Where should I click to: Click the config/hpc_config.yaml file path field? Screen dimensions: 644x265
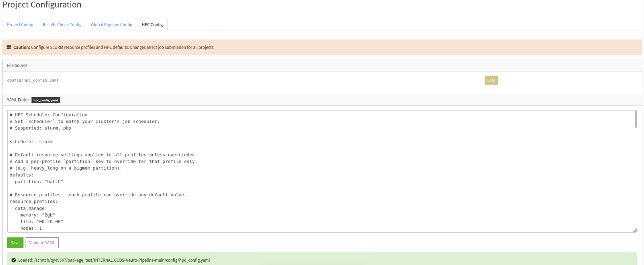click(x=33, y=80)
